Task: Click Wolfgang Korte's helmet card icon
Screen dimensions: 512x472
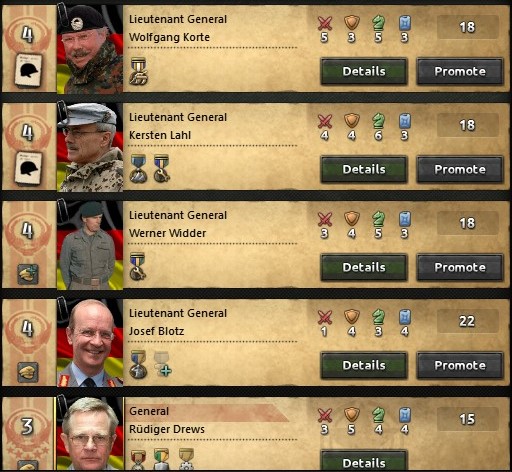Action: [x=28, y=71]
